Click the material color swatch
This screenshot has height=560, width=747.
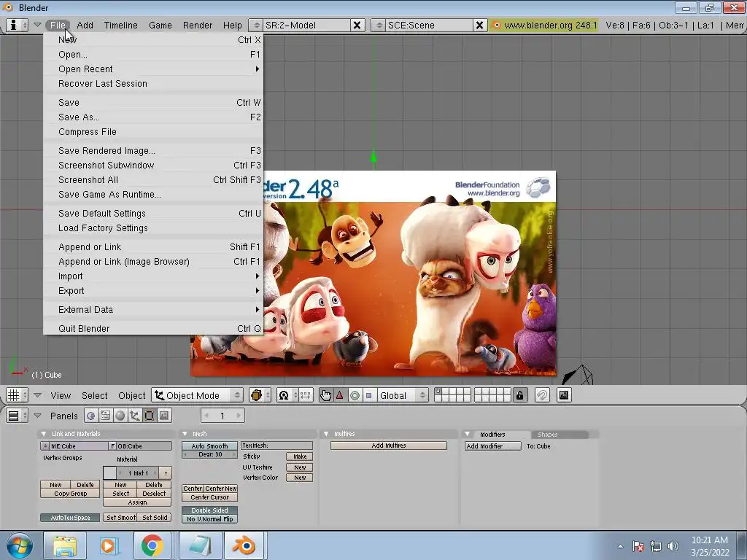(109, 472)
